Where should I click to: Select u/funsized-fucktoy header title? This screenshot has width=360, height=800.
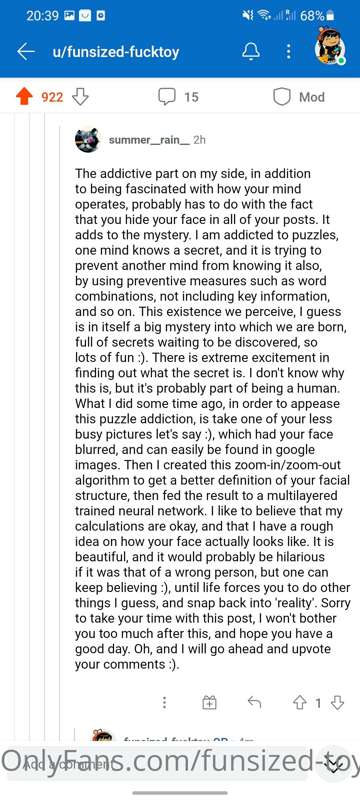116,52
